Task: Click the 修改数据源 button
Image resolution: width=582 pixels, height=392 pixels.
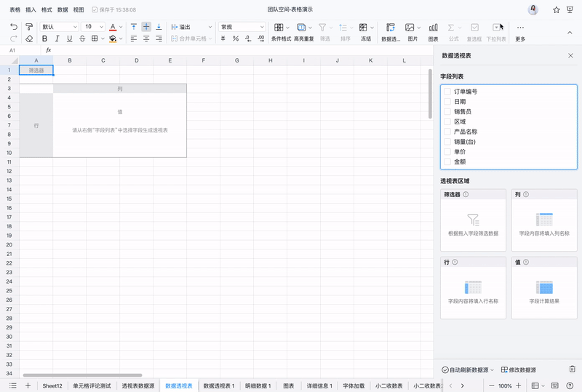Action: 519,369
